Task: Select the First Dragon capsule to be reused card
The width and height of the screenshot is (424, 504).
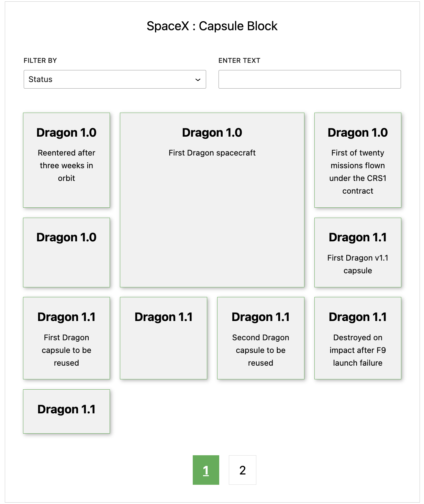Action: click(x=66, y=338)
